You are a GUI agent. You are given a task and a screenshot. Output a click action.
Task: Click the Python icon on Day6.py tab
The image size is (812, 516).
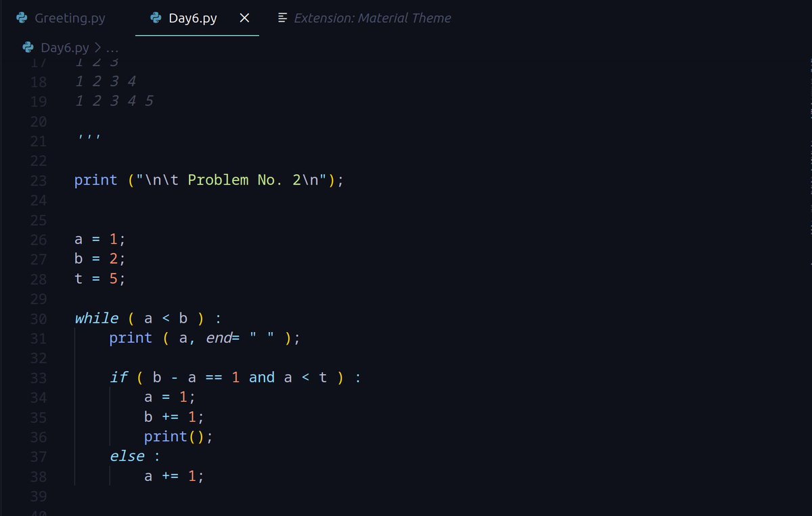156,18
